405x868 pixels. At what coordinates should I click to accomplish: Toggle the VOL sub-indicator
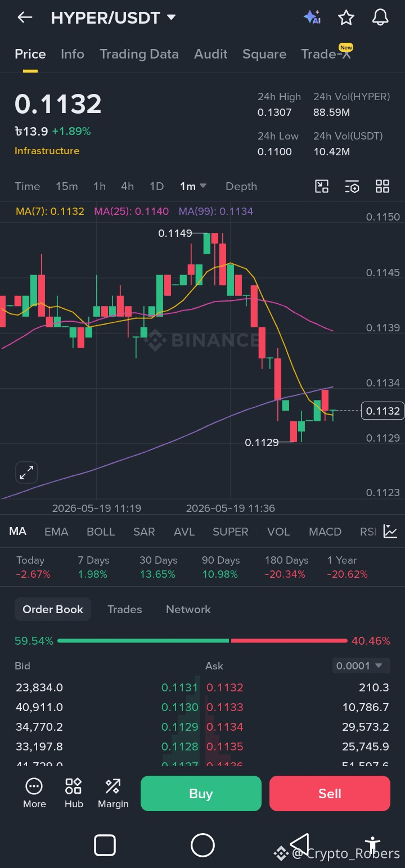[x=278, y=532]
